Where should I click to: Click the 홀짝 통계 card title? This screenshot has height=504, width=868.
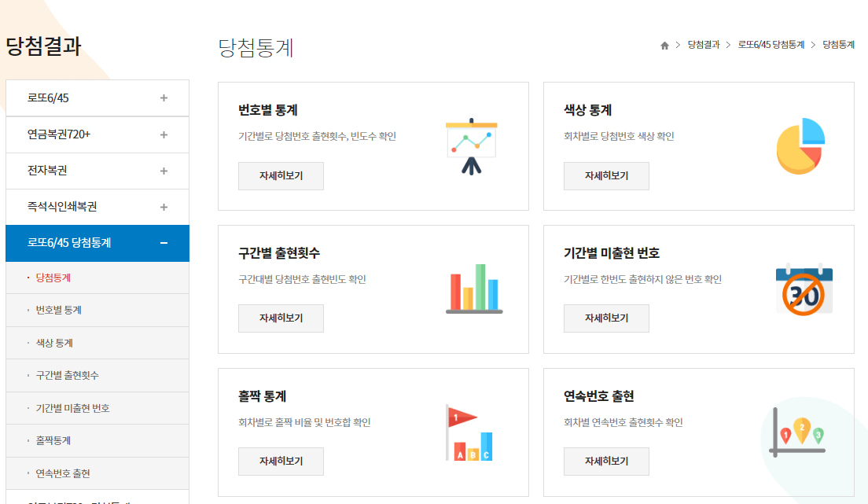click(x=263, y=396)
